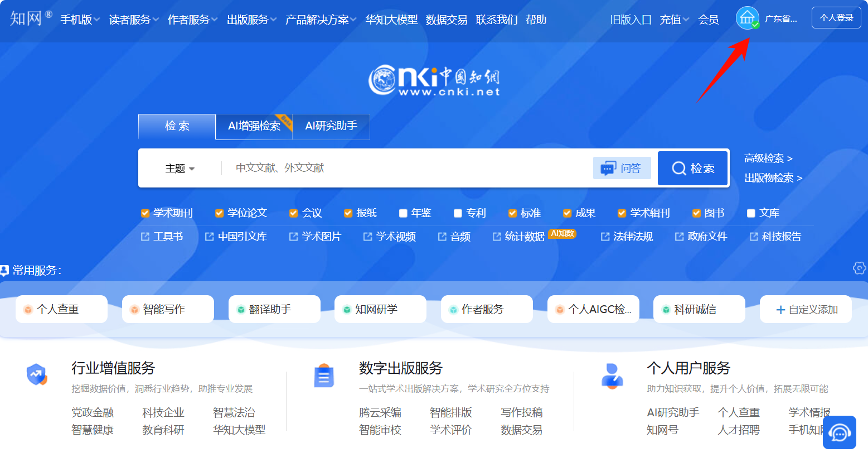The height and width of the screenshot is (457, 868).
Task: Open the 旧版入口 link
Action: (631, 20)
